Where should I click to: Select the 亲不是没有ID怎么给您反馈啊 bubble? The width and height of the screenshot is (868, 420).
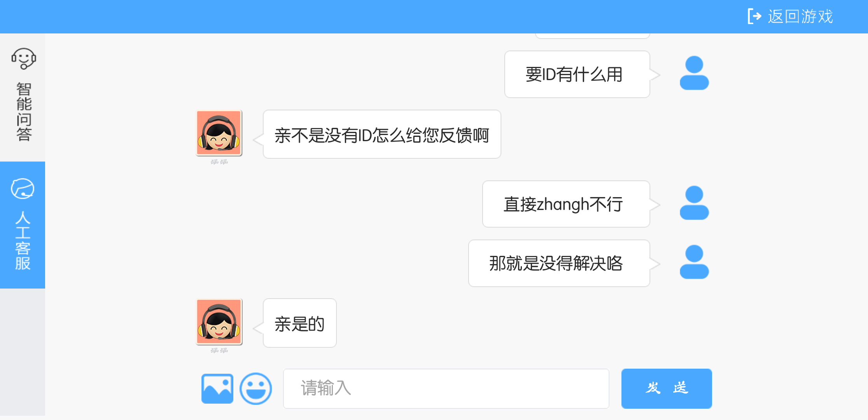click(x=382, y=134)
